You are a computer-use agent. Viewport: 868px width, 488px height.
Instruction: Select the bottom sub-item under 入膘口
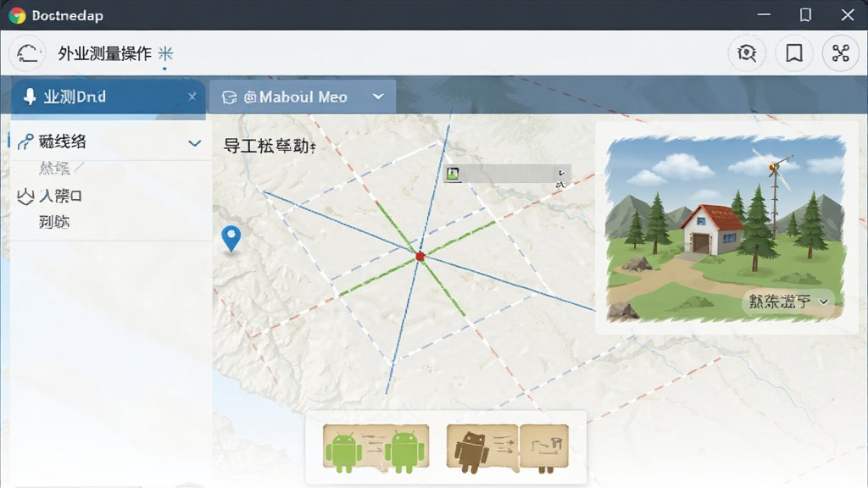[x=54, y=222]
